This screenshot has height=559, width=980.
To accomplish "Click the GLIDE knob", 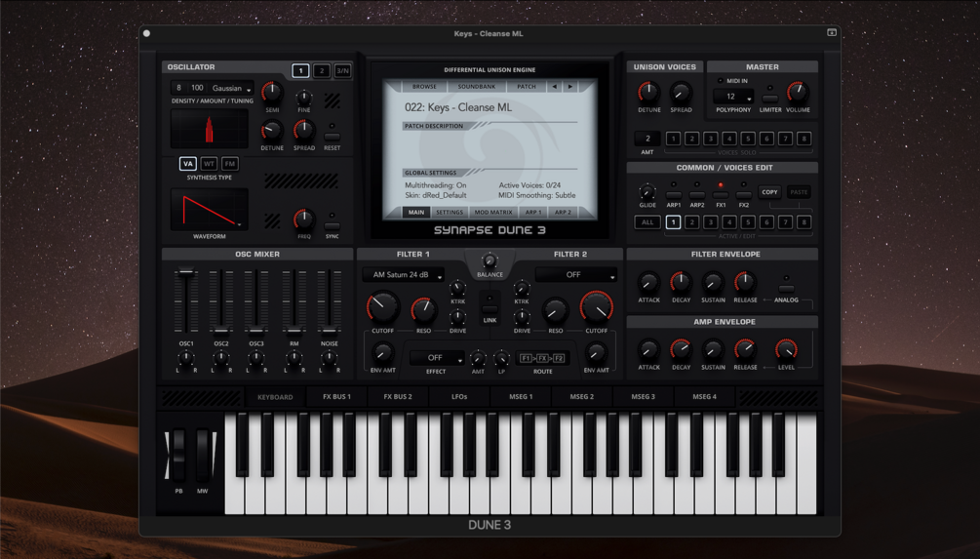I will click(647, 192).
